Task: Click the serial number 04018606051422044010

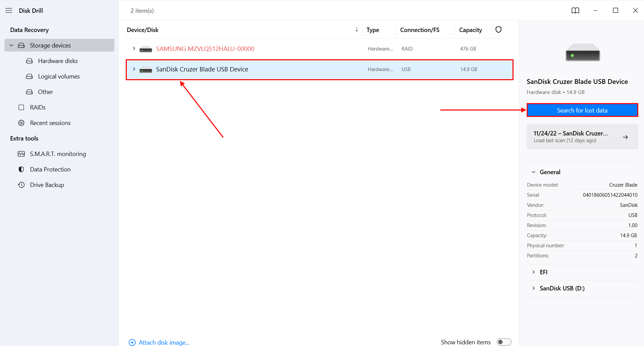Action: (610, 195)
